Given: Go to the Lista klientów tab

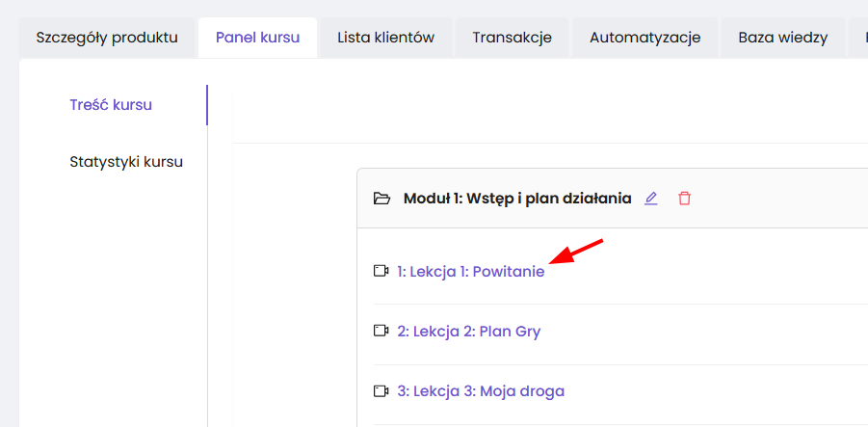Looking at the screenshot, I should (x=385, y=38).
